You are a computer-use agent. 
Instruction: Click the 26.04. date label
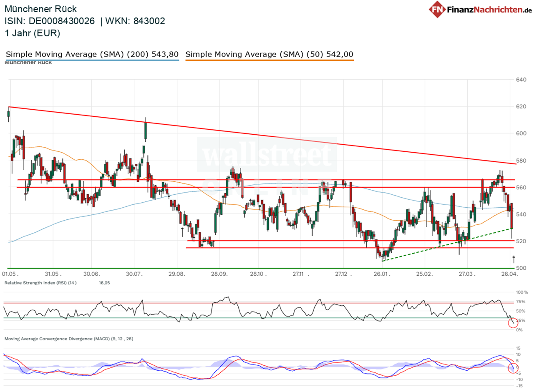tap(509, 274)
